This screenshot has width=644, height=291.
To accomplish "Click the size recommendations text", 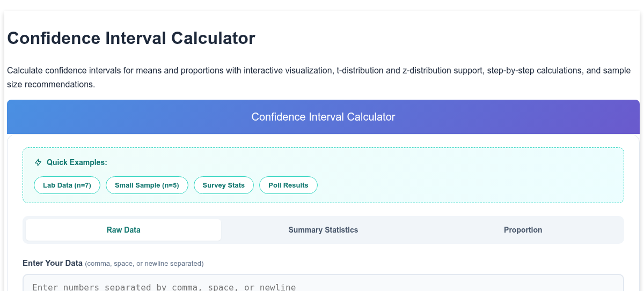I will coord(51,85).
